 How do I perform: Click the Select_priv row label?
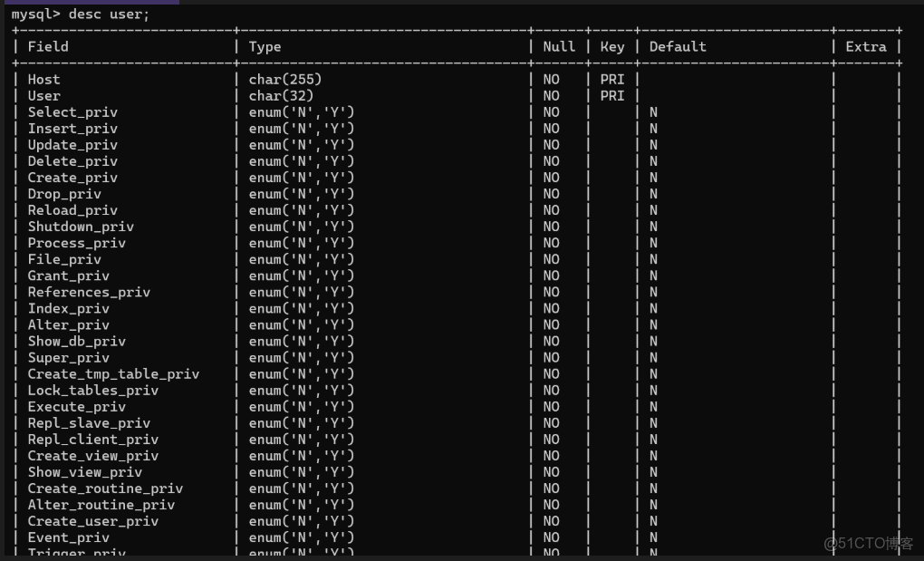[72, 111]
